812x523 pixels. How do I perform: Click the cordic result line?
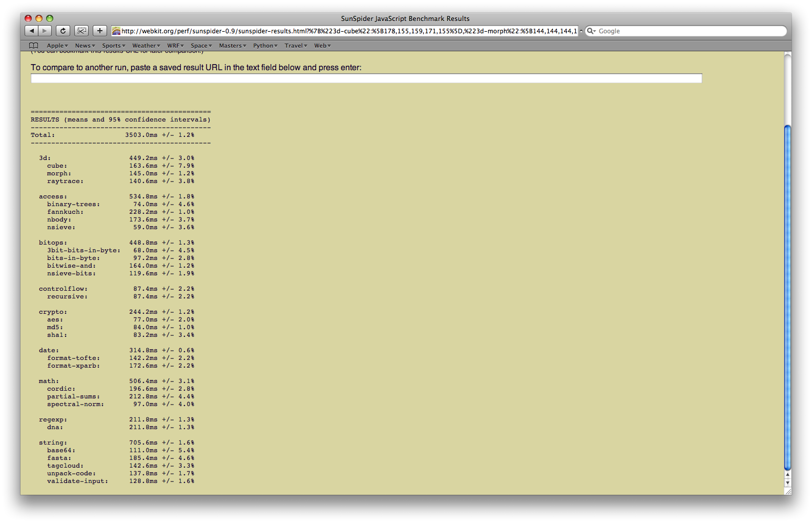click(121, 389)
